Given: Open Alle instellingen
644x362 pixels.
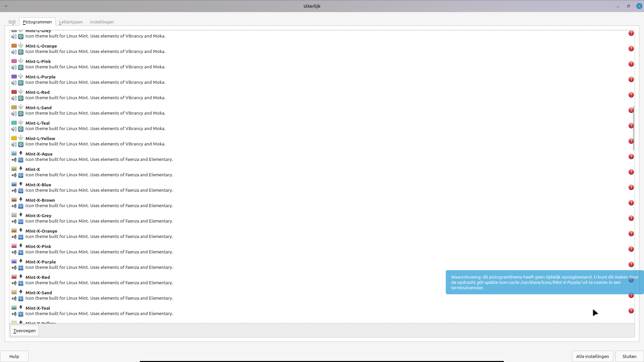Looking at the screenshot, I should click(x=592, y=356).
